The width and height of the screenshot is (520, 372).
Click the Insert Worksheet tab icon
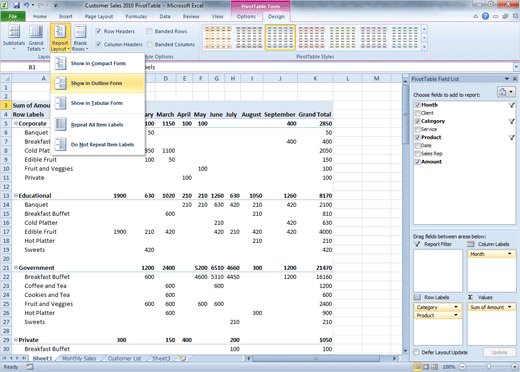tap(183, 358)
